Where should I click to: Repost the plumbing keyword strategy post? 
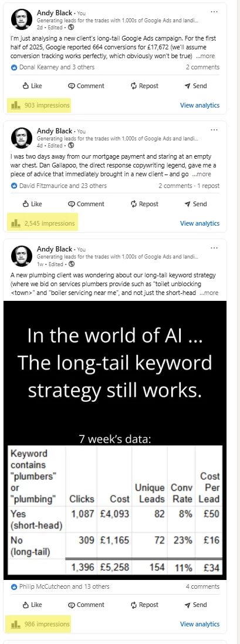(x=144, y=605)
